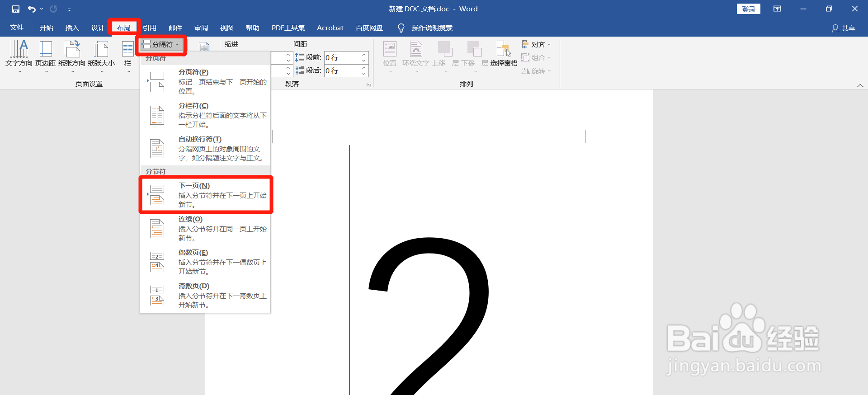
Task: Open the quick access toolbar customize arrow
Action: pyautogui.click(x=69, y=9)
